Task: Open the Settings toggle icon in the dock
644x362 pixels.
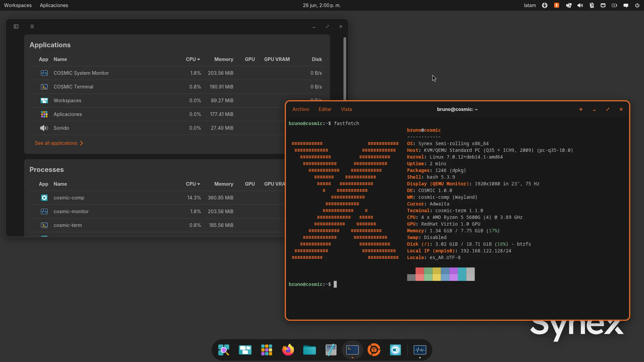Action: coord(395,350)
